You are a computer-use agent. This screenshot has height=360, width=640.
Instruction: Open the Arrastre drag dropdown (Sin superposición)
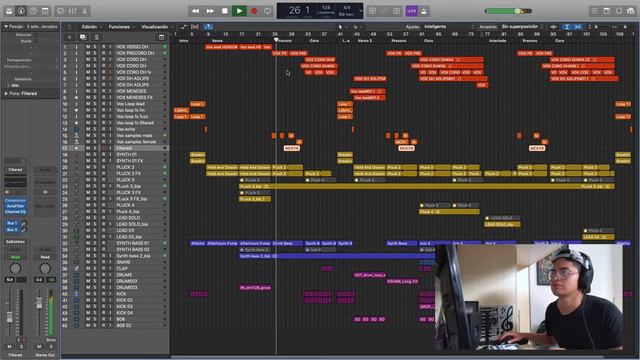coord(522,27)
